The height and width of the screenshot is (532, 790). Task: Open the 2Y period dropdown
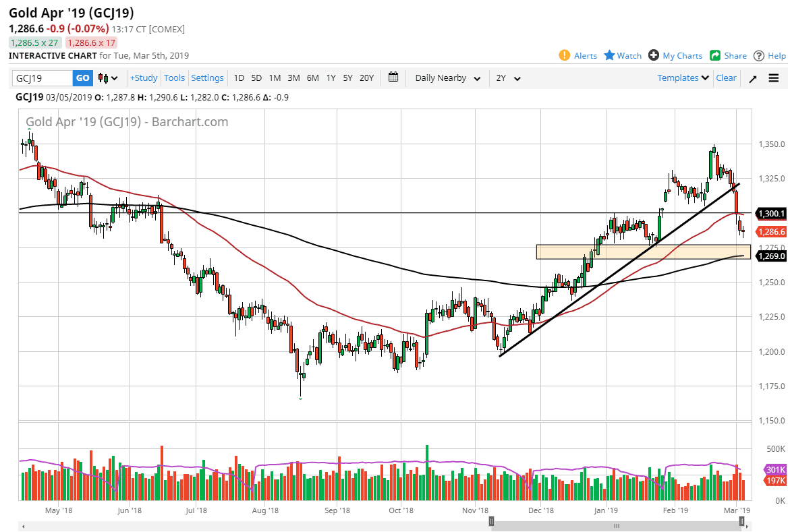(x=509, y=78)
